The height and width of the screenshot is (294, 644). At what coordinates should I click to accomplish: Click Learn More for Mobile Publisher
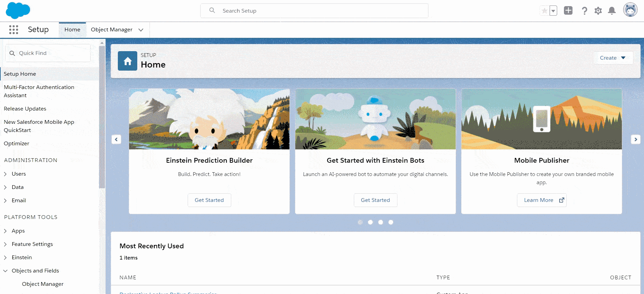tap(542, 200)
